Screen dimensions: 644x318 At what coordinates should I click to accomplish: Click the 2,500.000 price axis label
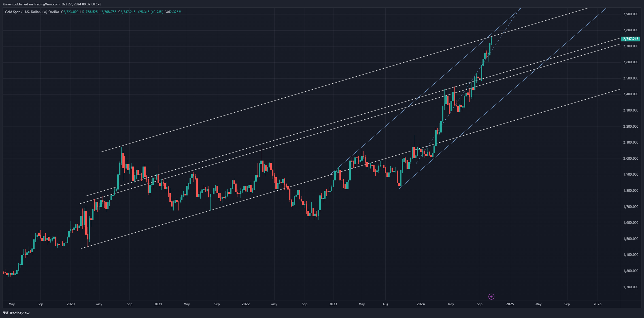[630, 78]
